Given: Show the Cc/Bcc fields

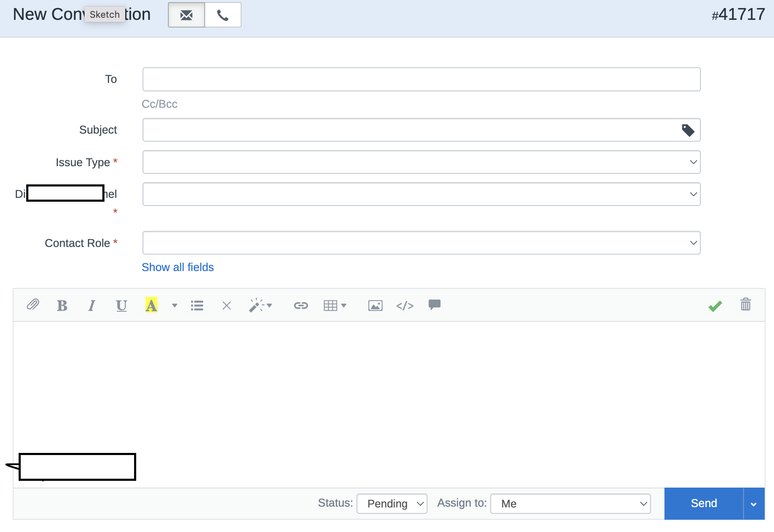Looking at the screenshot, I should [159, 104].
